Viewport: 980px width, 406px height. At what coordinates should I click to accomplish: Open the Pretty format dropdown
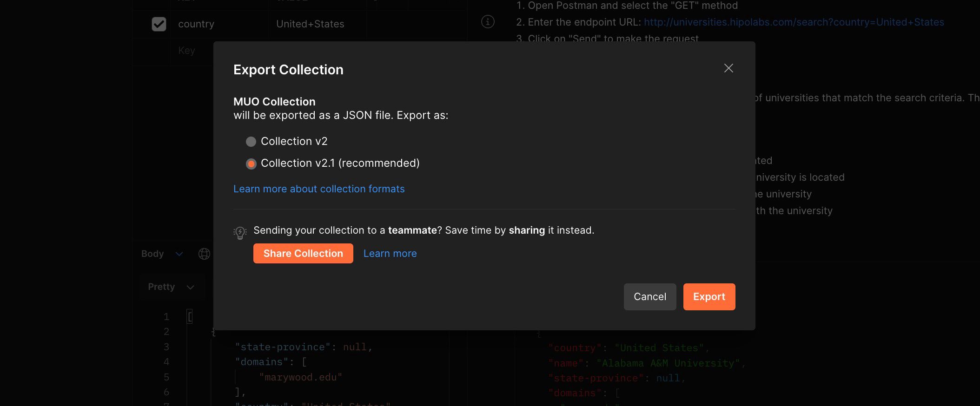[x=190, y=288]
